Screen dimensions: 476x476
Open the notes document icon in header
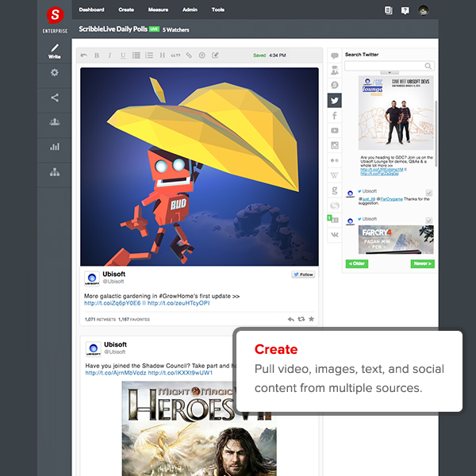[x=388, y=10]
